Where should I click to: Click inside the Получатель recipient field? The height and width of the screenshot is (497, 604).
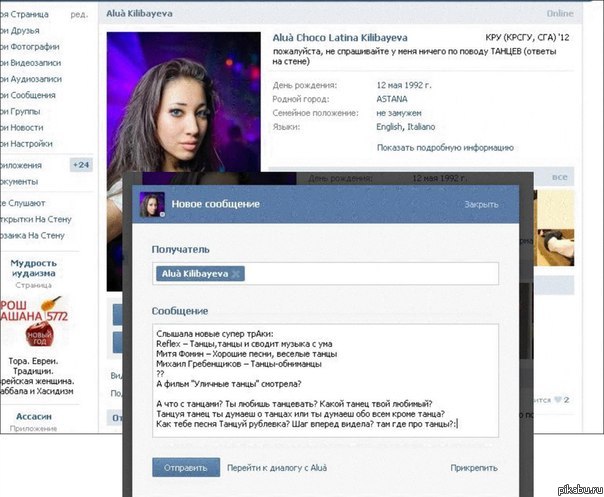(x=325, y=274)
